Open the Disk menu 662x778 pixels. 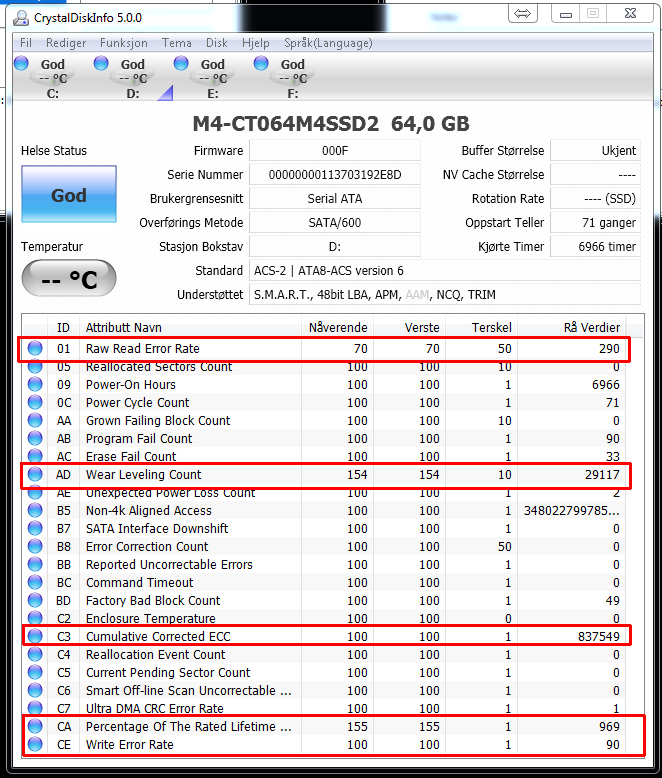217,43
